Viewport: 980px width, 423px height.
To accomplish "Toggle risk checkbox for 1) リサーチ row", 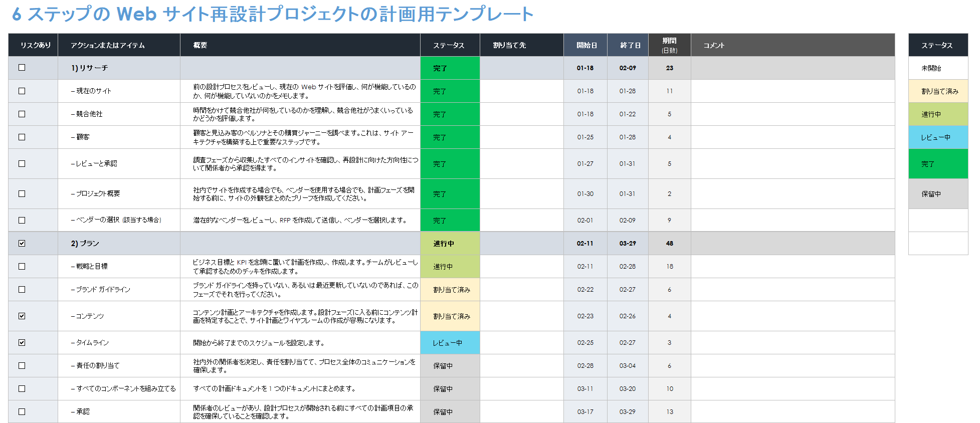I will pos(22,68).
